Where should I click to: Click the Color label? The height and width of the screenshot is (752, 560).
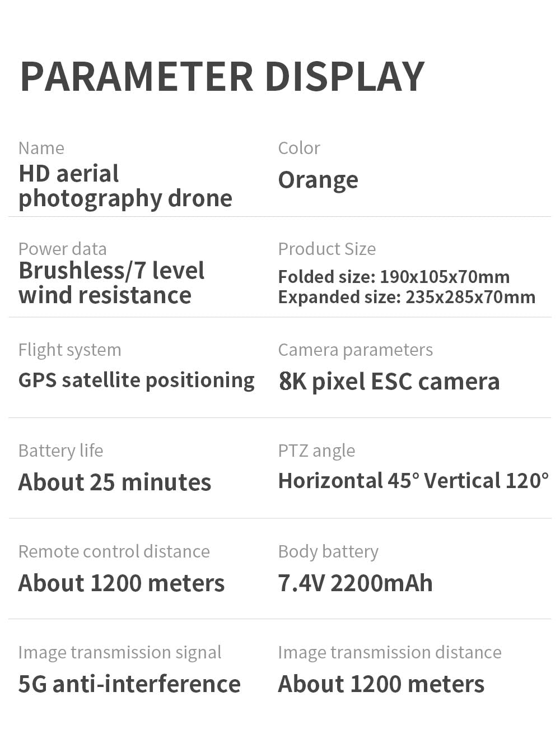point(299,148)
